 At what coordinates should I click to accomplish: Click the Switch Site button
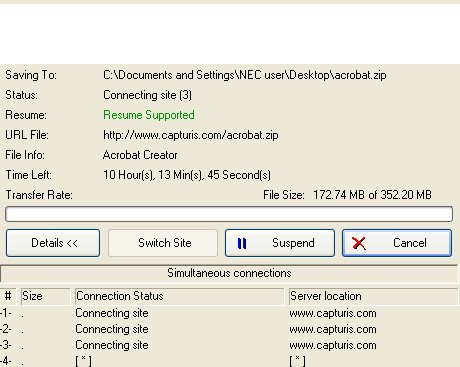pyautogui.click(x=163, y=243)
